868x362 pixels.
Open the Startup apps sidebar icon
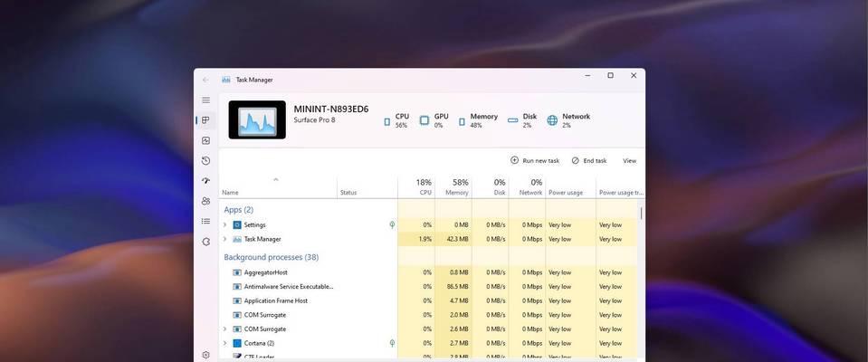click(x=206, y=181)
